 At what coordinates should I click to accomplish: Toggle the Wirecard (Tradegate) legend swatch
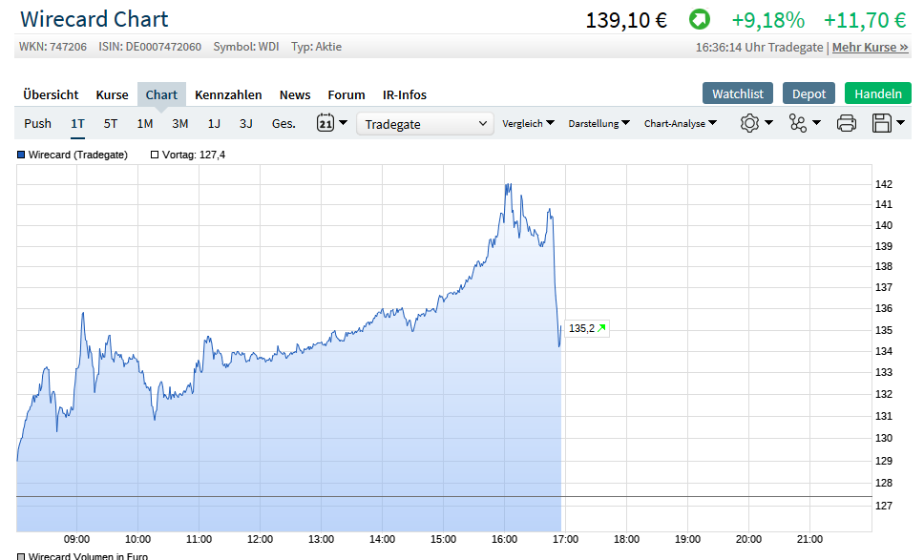[21, 155]
